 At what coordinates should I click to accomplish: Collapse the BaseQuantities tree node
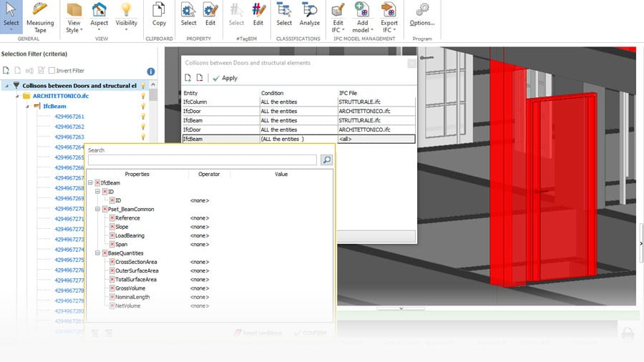pos(98,253)
